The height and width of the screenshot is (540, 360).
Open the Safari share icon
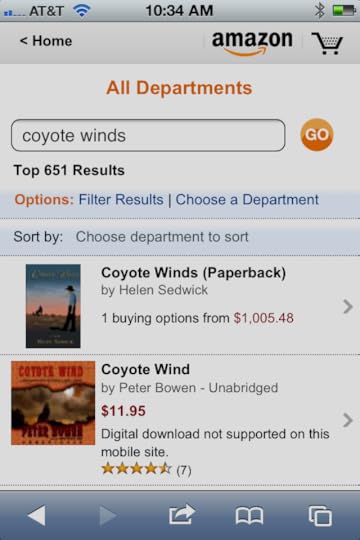pos(182,514)
